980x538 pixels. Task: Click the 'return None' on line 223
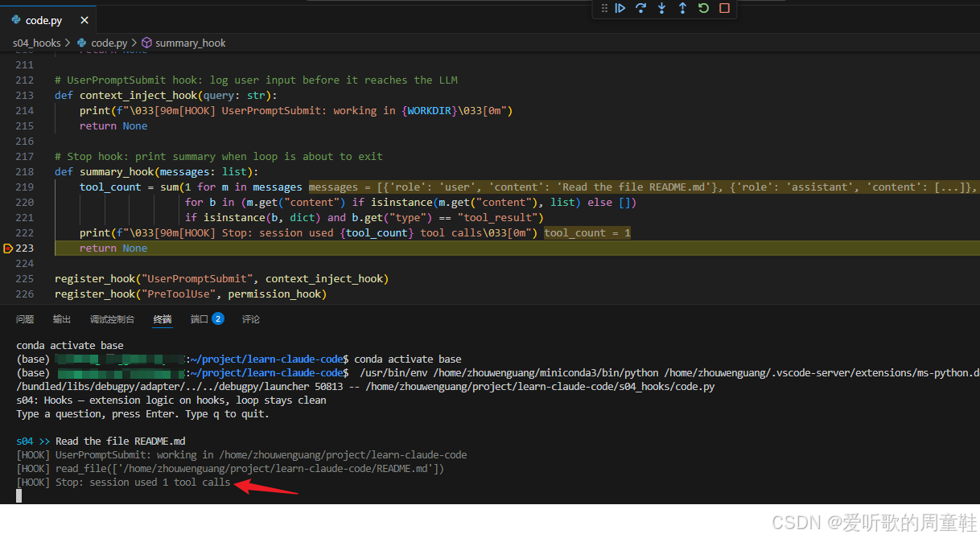[113, 248]
